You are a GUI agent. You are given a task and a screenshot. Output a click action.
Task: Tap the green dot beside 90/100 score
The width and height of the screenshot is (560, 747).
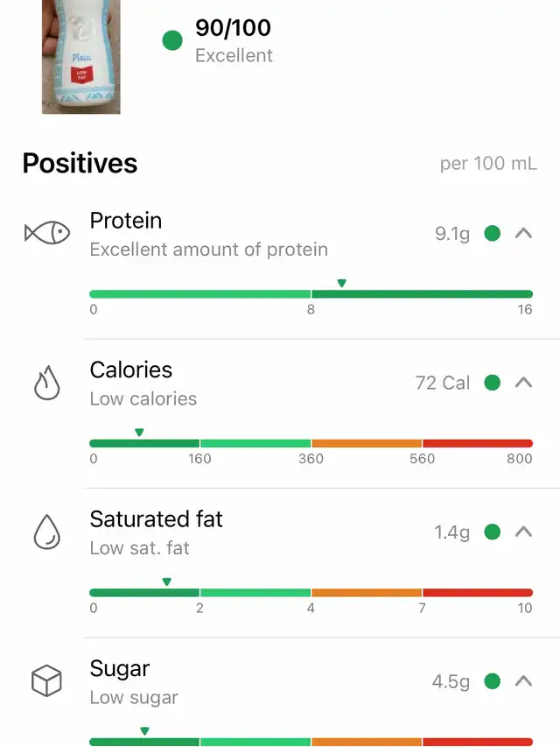(173, 39)
